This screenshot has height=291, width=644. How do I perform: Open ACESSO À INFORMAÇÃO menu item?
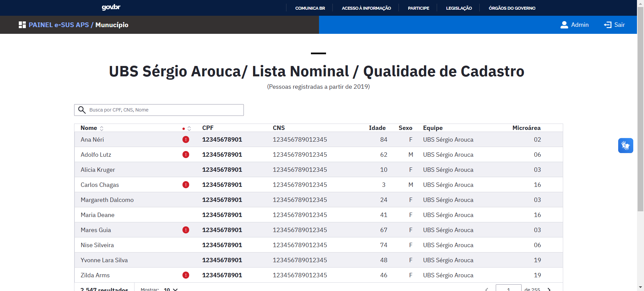click(366, 8)
